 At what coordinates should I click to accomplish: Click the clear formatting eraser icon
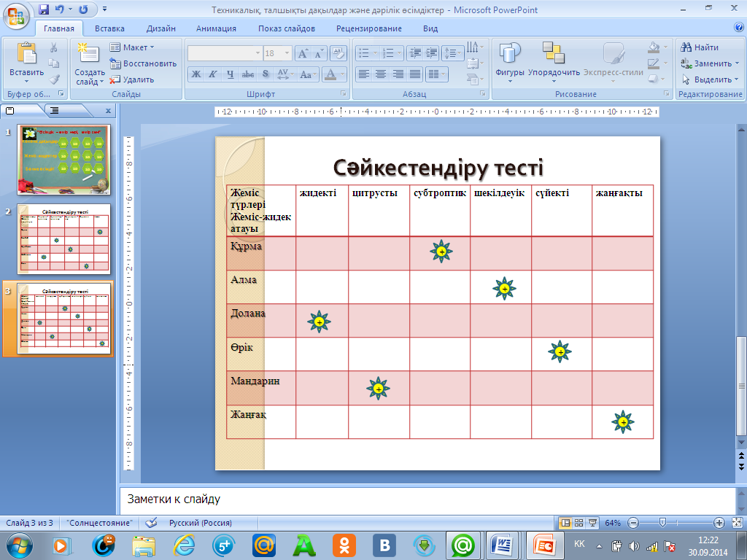coord(338,53)
